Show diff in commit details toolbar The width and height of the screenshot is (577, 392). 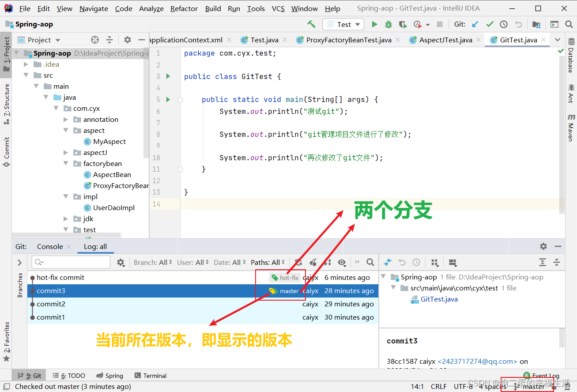pyautogui.click(x=388, y=262)
